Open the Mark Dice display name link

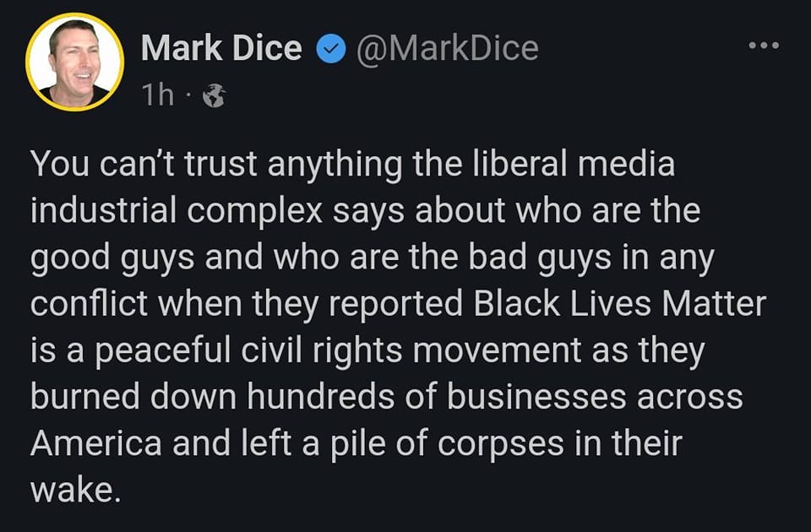221,49
